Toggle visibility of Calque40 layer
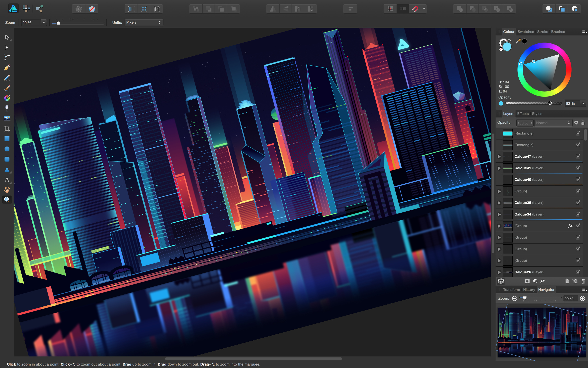The image size is (588, 368). [x=578, y=179]
